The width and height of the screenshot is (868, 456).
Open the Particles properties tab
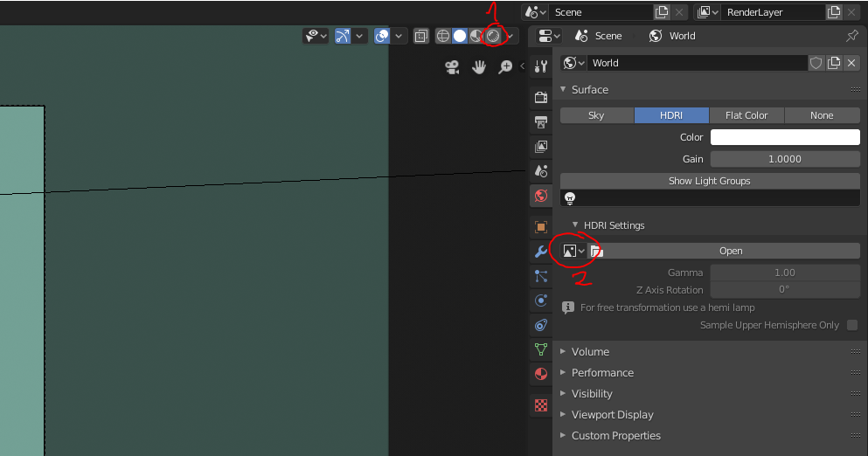click(x=541, y=275)
